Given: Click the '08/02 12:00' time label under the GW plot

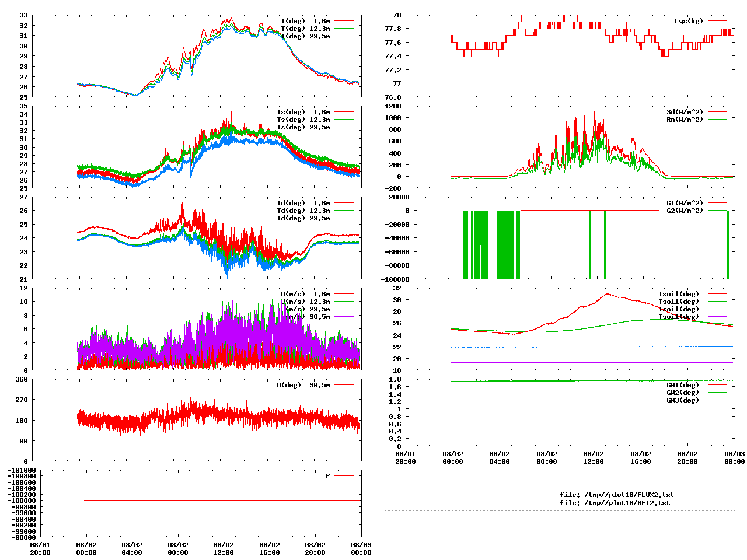Looking at the screenshot, I should pyautogui.click(x=594, y=457).
